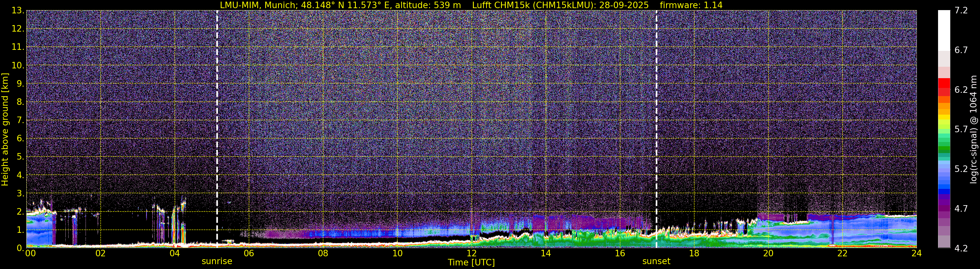Click the '4.' height axis tick label
This screenshot has width=980, height=269.
pyautogui.click(x=20, y=175)
